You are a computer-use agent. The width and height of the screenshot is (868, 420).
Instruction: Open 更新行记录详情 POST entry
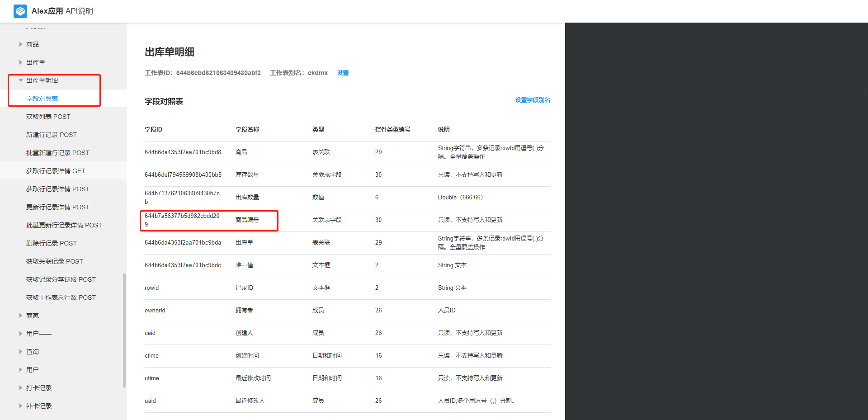click(58, 207)
